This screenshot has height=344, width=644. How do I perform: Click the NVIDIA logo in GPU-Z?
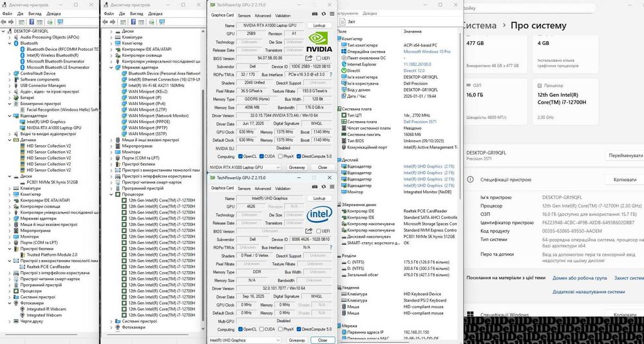click(x=319, y=43)
